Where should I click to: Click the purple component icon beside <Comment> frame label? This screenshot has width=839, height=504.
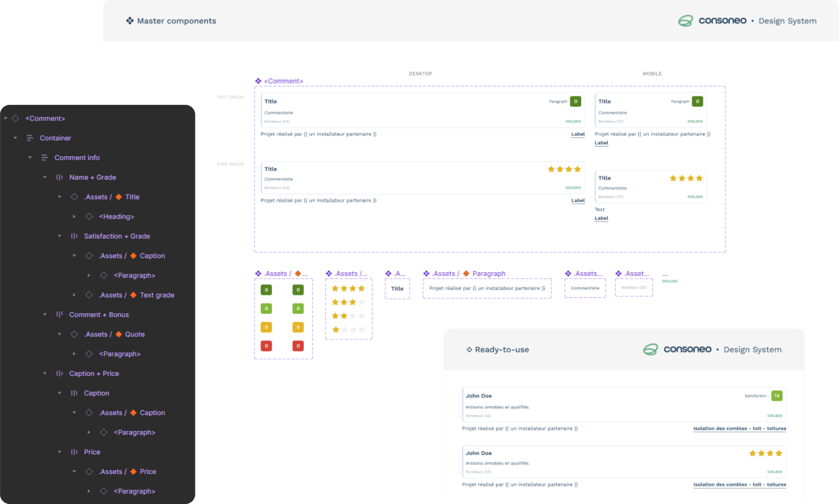258,81
